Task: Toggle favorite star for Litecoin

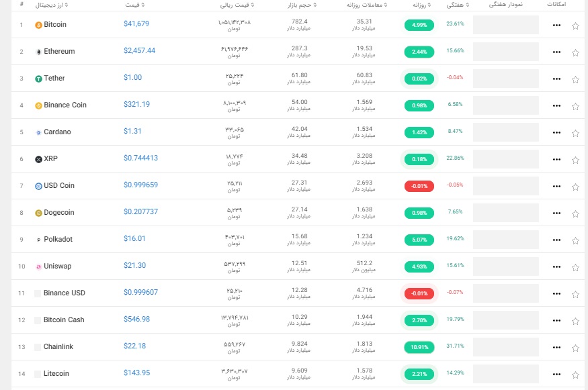Action: tap(575, 375)
